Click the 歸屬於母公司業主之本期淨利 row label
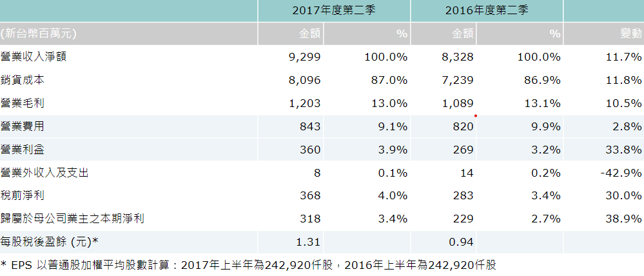The width and height of the screenshot is (644, 276). point(72,219)
